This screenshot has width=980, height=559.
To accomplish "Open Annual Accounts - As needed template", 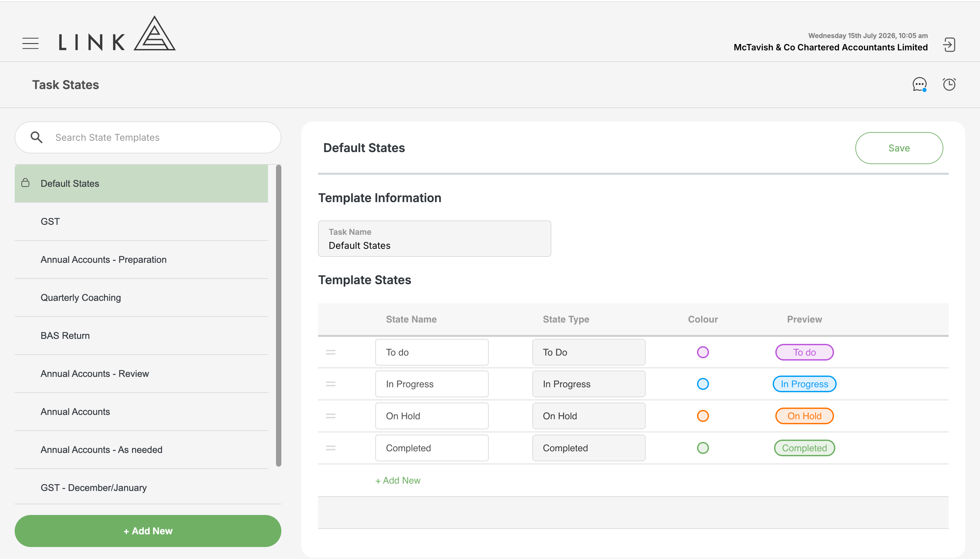I will (x=141, y=450).
